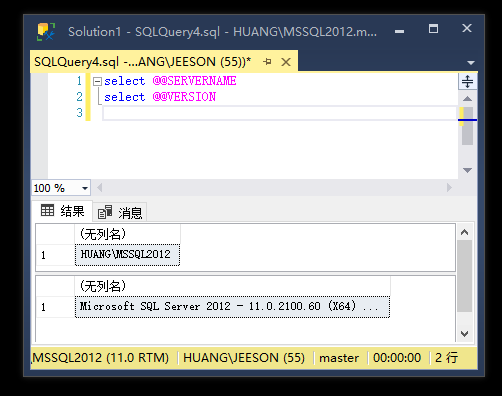502x396 pixels.
Task: Open the active documents list dropdown arrow
Action: pyautogui.click(x=471, y=63)
